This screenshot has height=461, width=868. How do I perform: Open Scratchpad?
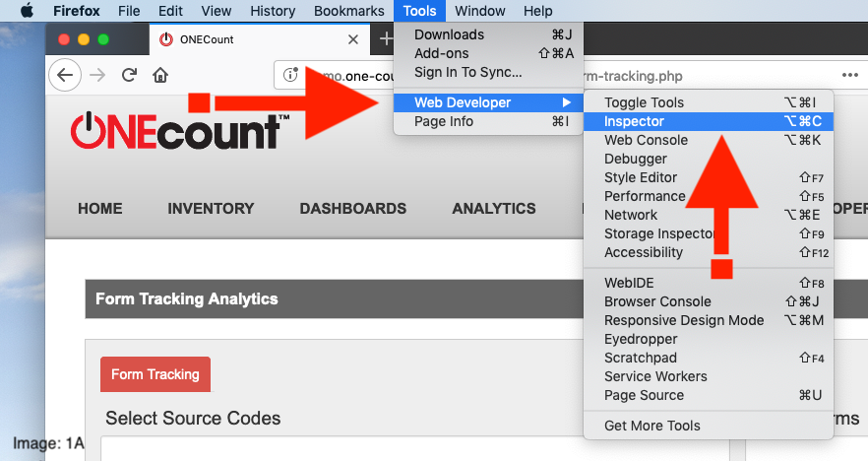(709, 358)
